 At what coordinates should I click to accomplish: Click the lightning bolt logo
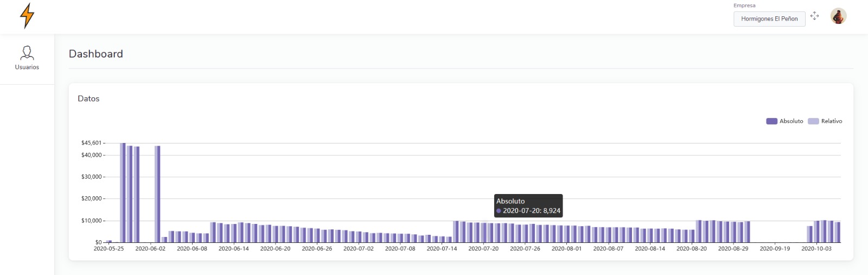click(x=27, y=15)
